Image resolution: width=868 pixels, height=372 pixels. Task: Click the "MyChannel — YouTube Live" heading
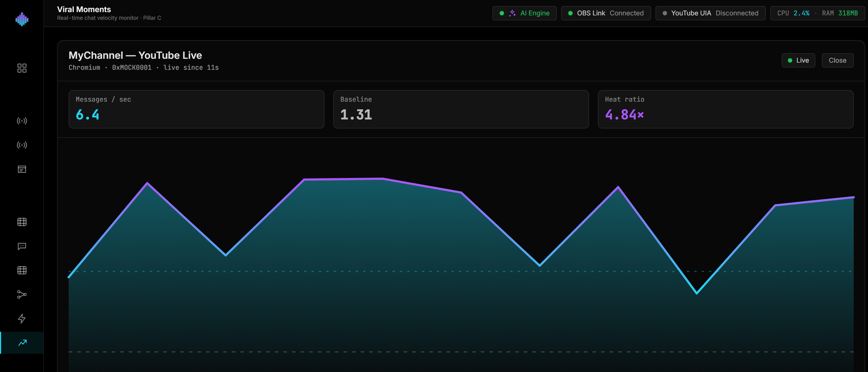[x=135, y=55]
